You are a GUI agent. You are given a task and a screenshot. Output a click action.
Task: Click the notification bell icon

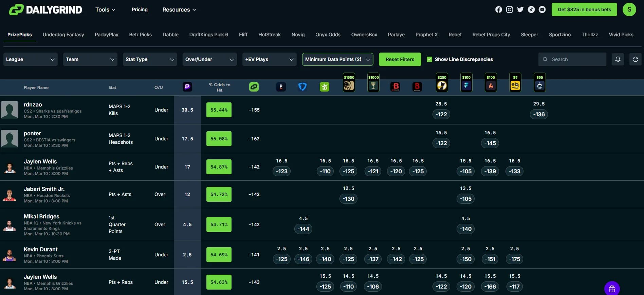[618, 59]
